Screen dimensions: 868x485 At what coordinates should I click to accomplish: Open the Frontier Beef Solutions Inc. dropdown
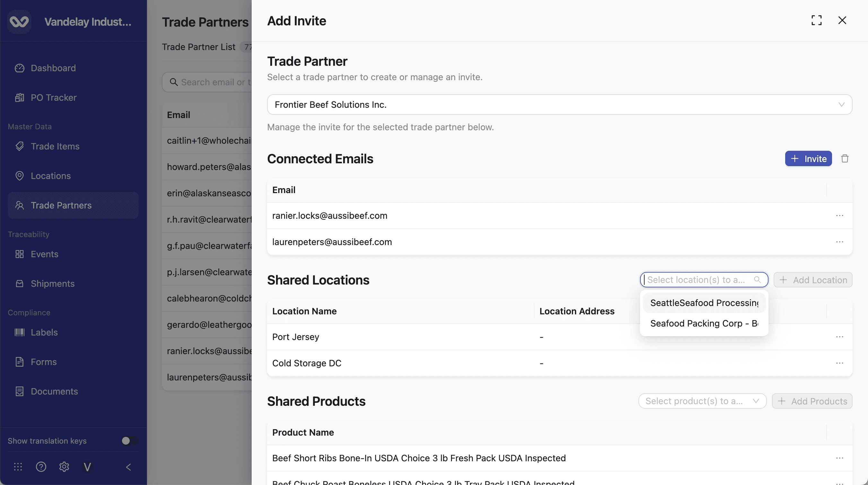point(559,105)
